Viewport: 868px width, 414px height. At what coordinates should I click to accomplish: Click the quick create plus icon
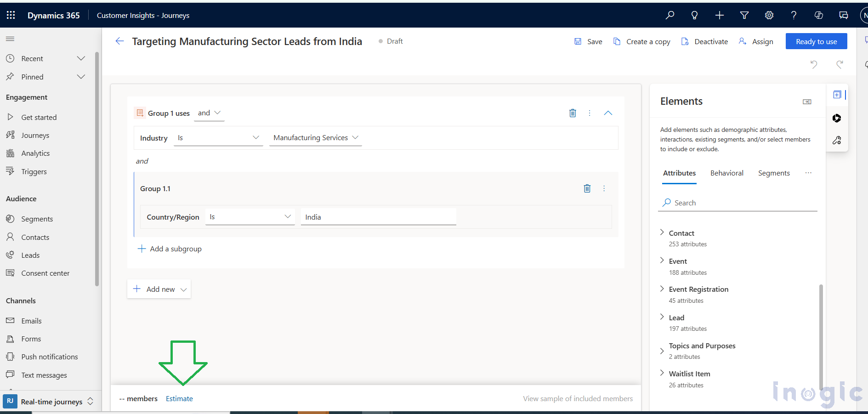click(719, 15)
